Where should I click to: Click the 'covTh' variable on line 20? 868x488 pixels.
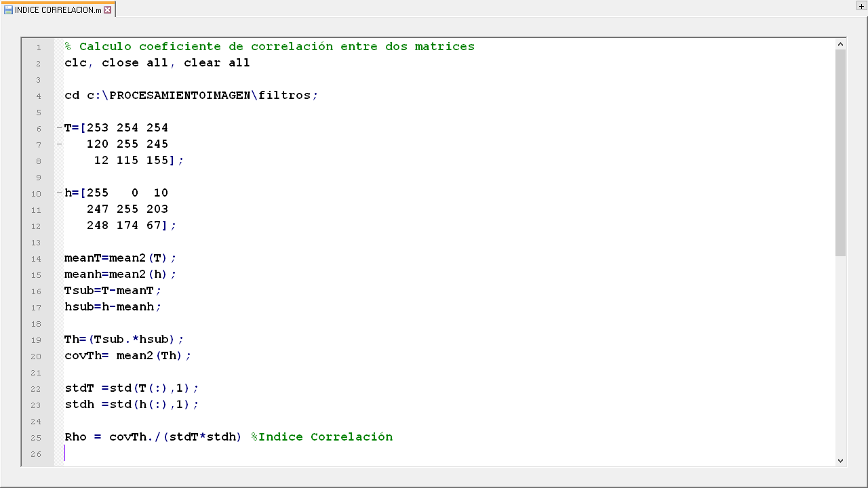click(x=83, y=356)
